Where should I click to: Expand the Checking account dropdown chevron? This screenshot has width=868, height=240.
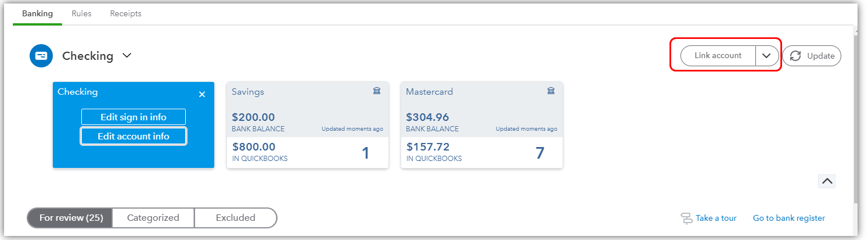click(127, 56)
